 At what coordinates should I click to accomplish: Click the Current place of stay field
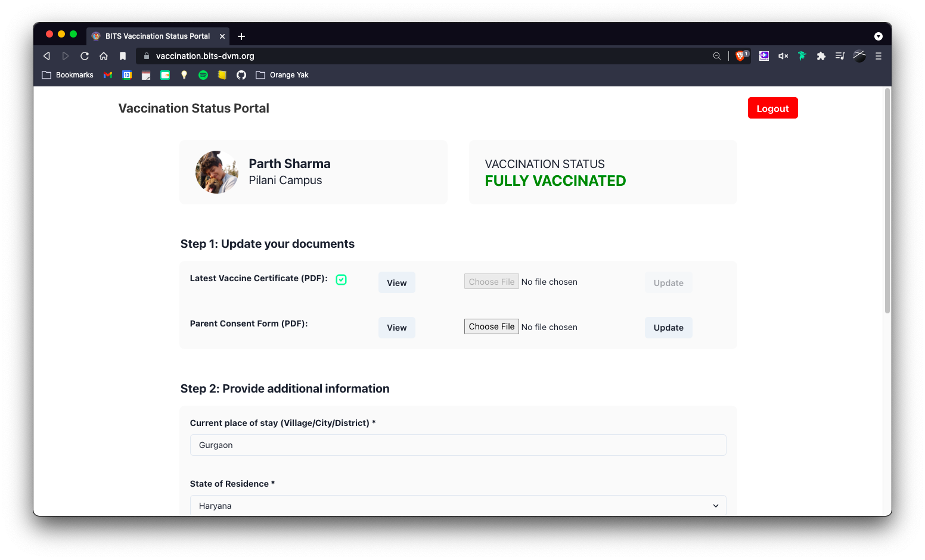click(458, 445)
